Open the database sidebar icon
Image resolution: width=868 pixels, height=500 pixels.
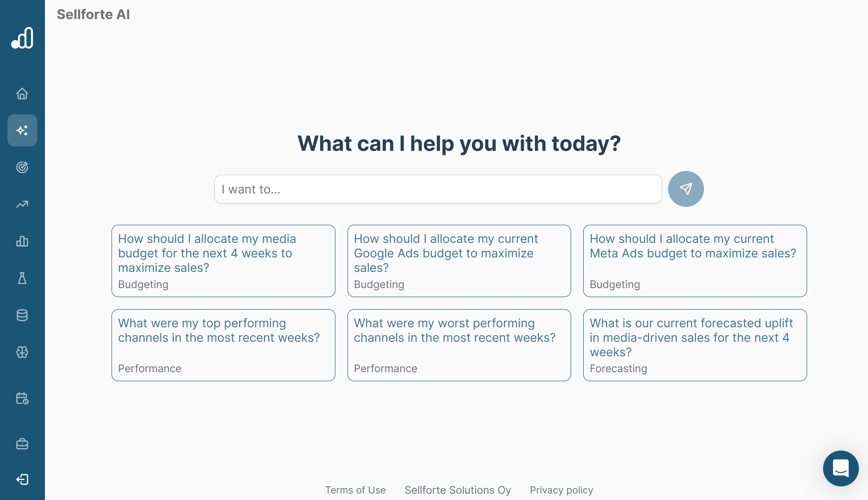pos(22,315)
